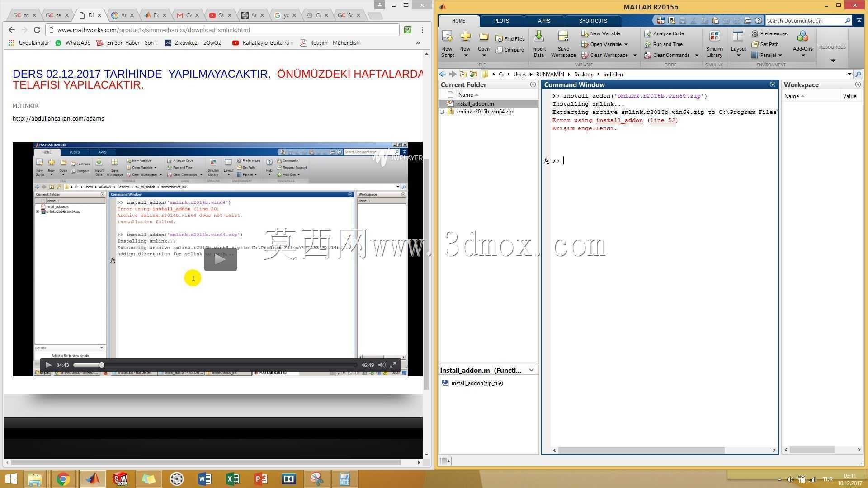The image size is (868, 488).
Task: Click the Find Files button
Action: click(x=510, y=39)
